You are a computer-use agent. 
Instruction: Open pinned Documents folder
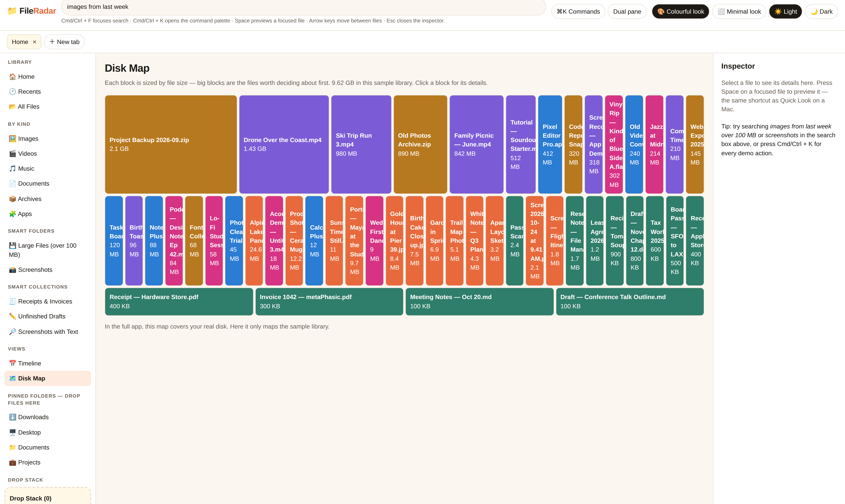pyautogui.click(x=48, y=447)
